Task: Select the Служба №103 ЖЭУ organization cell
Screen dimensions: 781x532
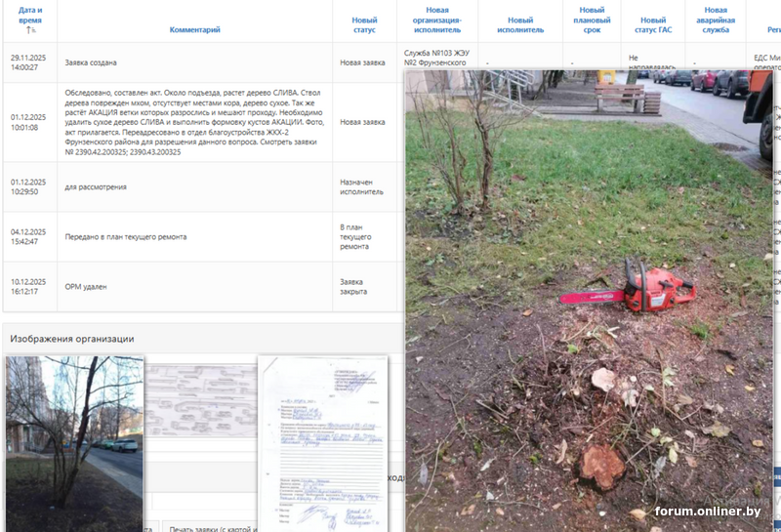Action: [436, 58]
